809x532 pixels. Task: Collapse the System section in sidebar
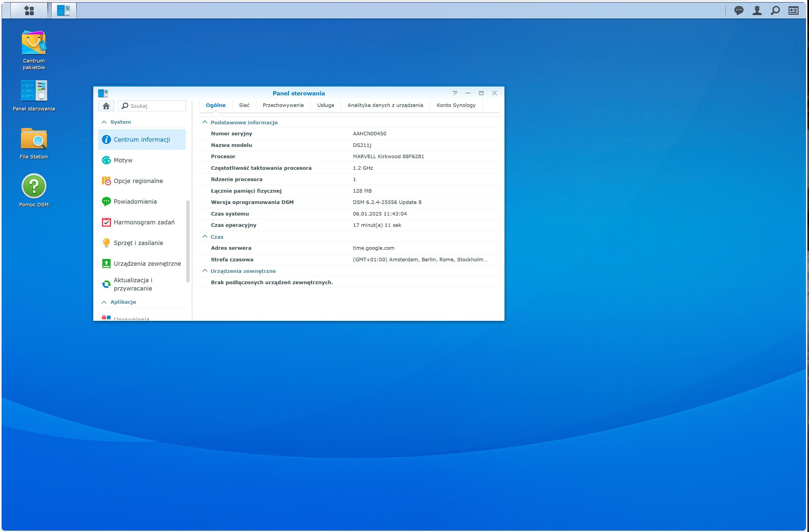point(104,122)
